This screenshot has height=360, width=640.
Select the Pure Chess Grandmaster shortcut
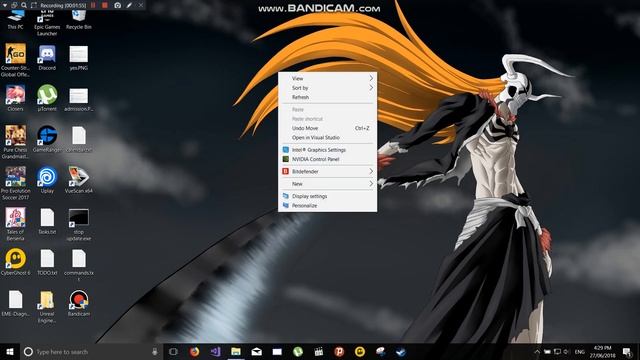(16, 142)
